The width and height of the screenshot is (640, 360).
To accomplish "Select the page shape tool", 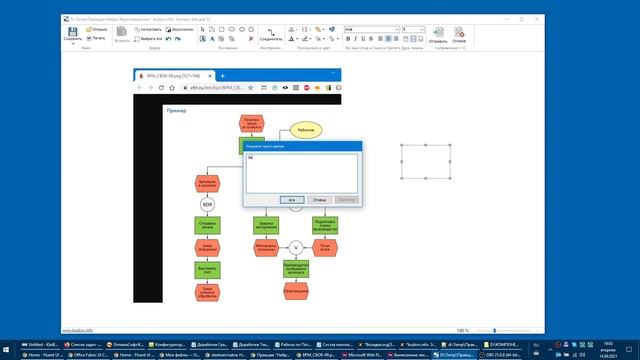I will pyautogui.click(x=212, y=29).
